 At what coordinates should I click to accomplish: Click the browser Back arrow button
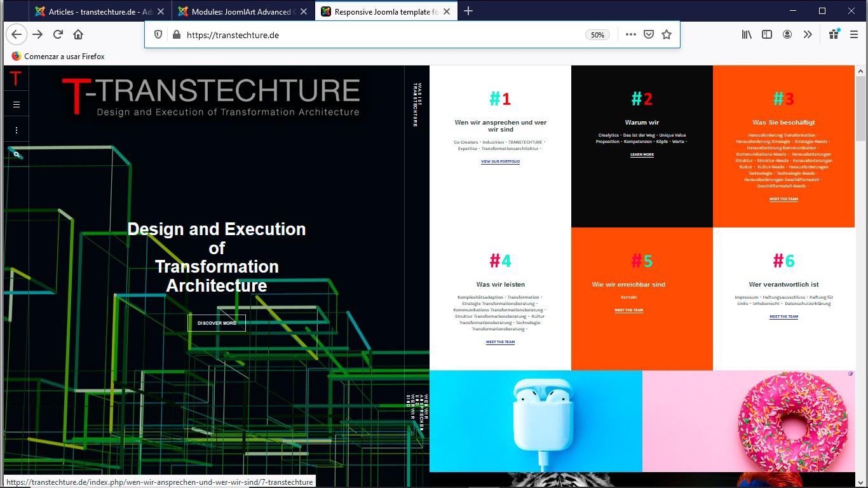click(16, 35)
